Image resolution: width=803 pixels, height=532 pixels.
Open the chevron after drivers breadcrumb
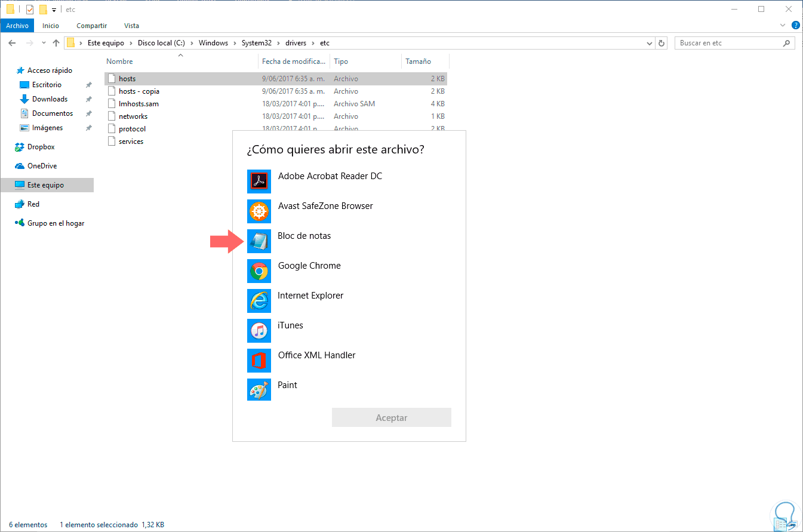pos(314,43)
